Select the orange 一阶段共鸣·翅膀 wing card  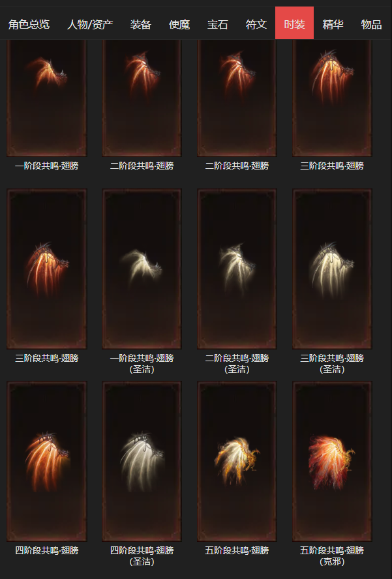pyautogui.click(x=47, y=98)
